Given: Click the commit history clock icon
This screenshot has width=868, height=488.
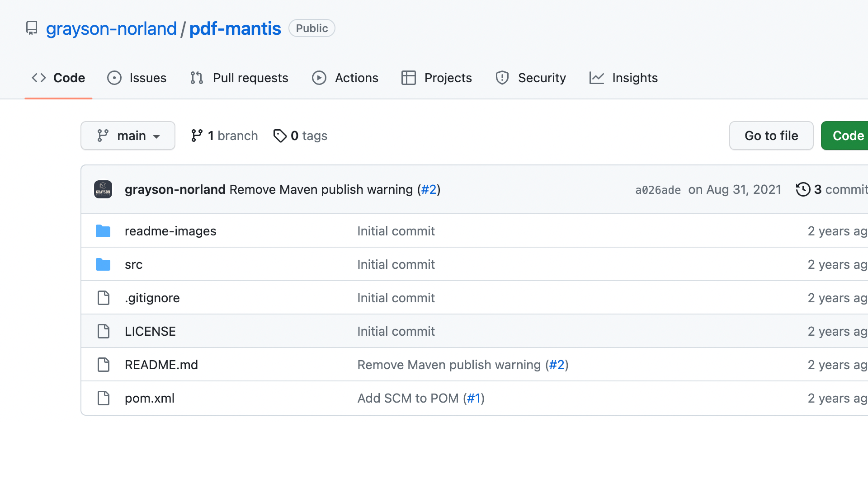Looking at the screenshot, I should pos(803,189).
